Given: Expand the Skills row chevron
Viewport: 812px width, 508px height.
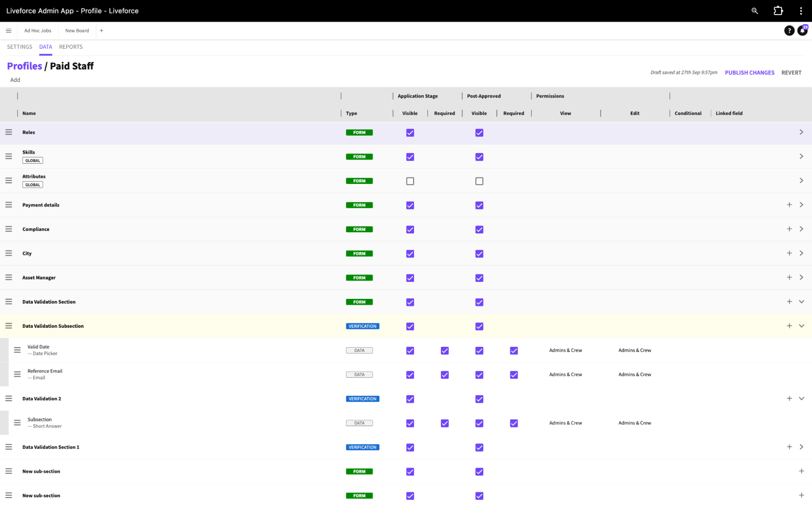Looking at the screenshot, I should [801, 156].
